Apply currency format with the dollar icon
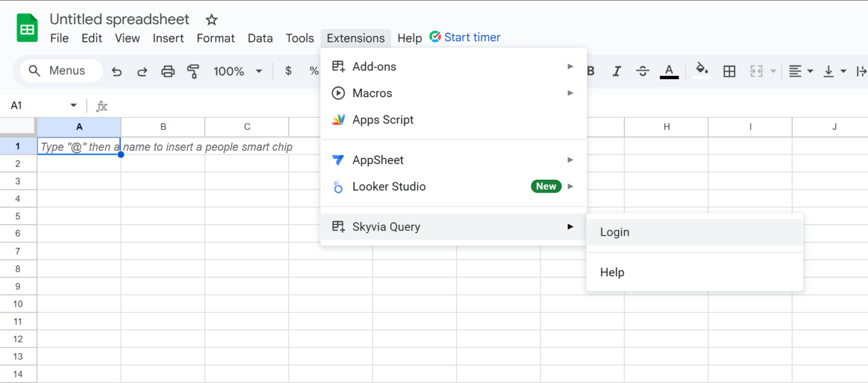 pos(288,71)
